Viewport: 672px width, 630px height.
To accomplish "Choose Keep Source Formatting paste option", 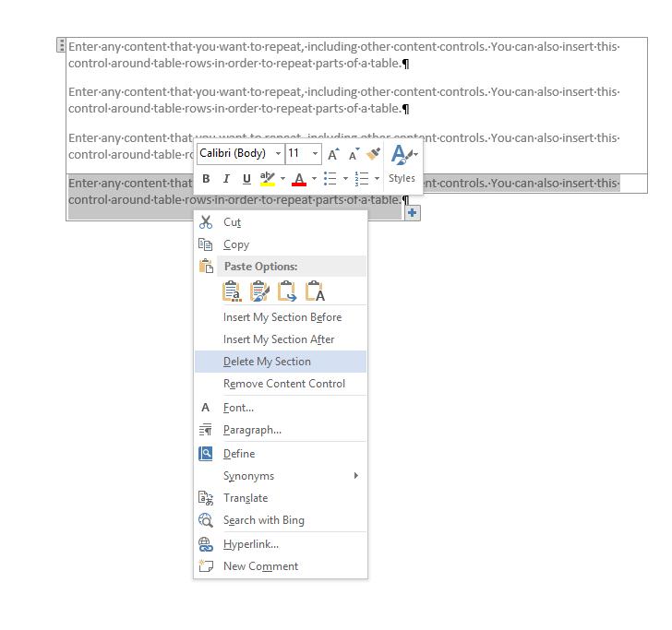I will (x=232, y=291).
